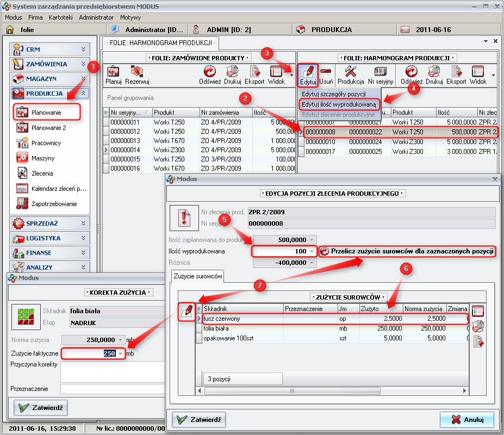Select Edytuj ilość wyprodukowaną menu entry

339,104
